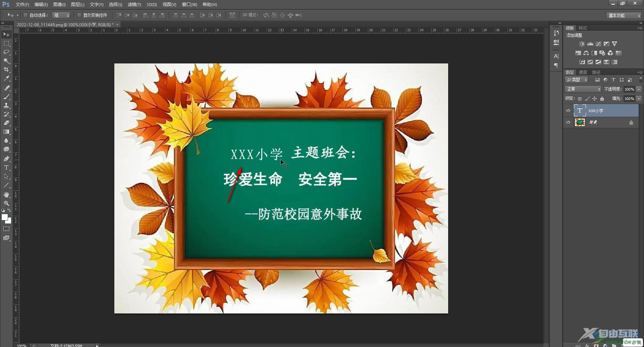Switch to the 路径 tab
The width and height of the screenshot is (644, 347).
click(596, 72)
